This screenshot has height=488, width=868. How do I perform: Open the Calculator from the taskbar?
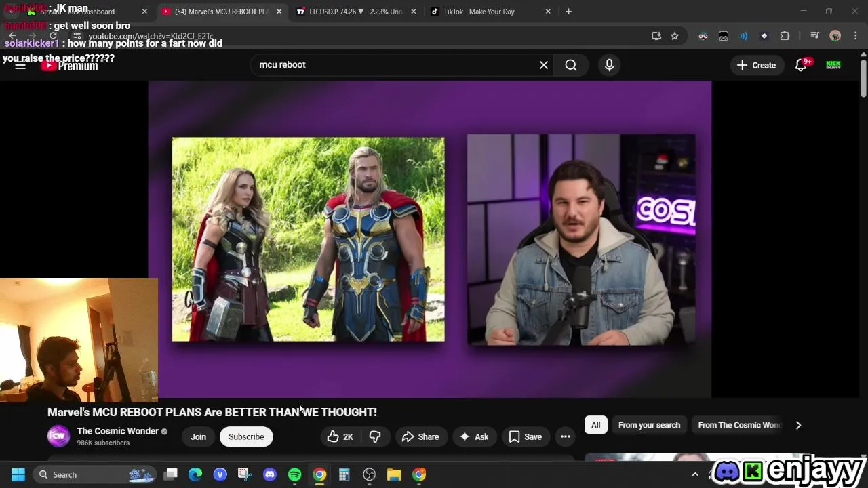pos(344,474)
